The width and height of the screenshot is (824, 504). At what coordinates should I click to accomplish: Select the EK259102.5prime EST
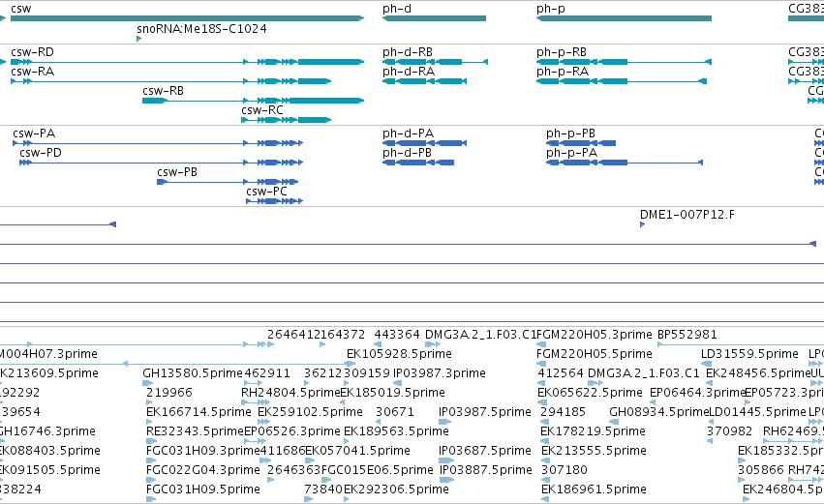(310, 412)
